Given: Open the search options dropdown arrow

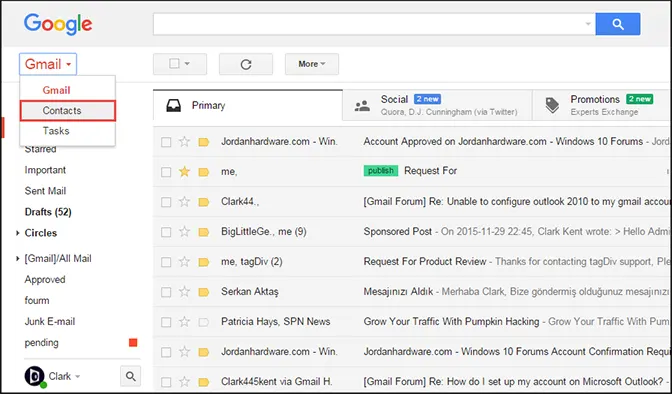Looking at the screenshot, I should coord(588,24).
